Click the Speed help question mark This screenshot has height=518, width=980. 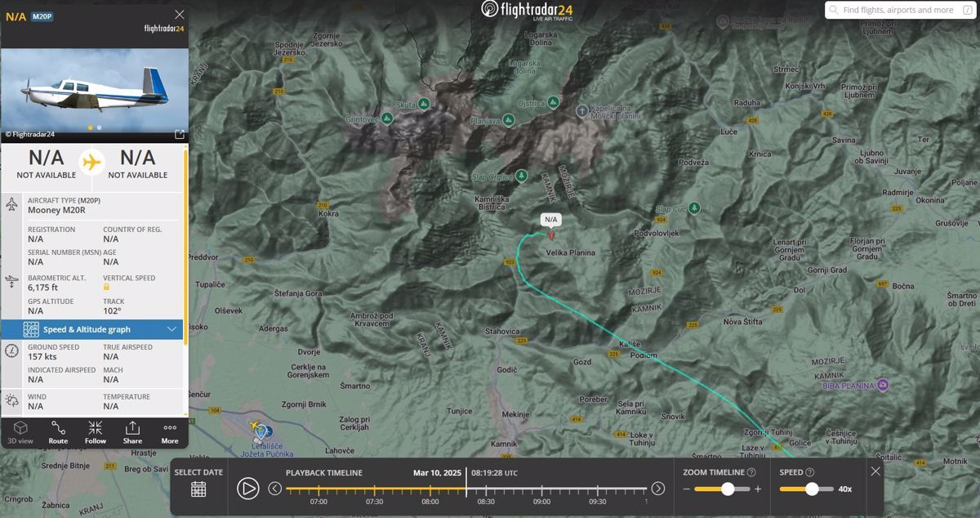(x=809, y=472)
